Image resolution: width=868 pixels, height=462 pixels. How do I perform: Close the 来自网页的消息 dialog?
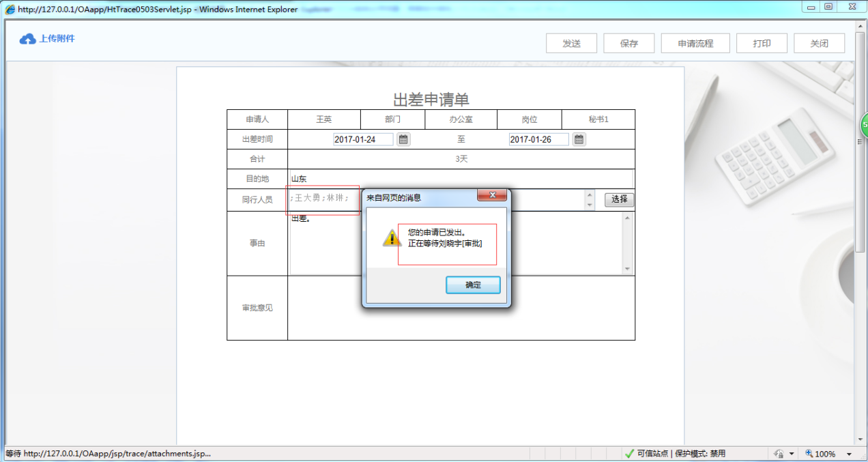tap(492, 195)
